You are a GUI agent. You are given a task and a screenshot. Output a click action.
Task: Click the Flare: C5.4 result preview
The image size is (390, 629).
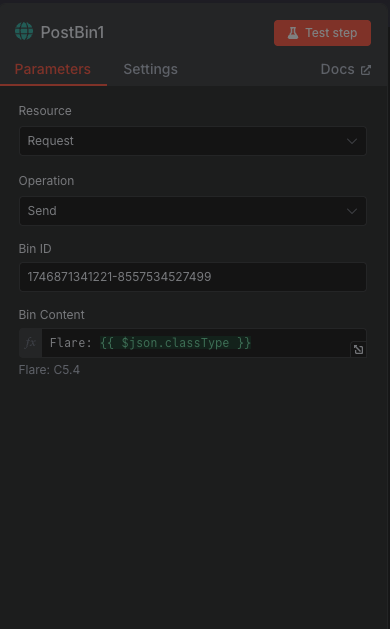pos(49,370)
